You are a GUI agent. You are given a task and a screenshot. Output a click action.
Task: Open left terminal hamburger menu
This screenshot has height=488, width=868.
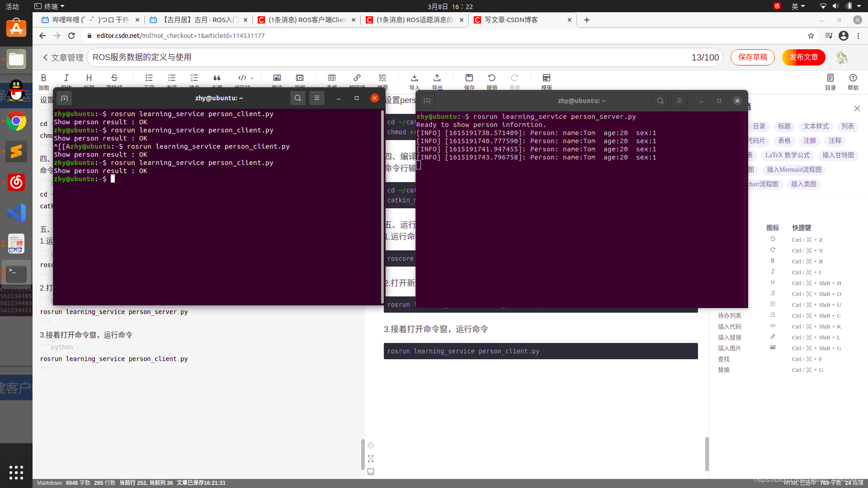pos(317,98)
